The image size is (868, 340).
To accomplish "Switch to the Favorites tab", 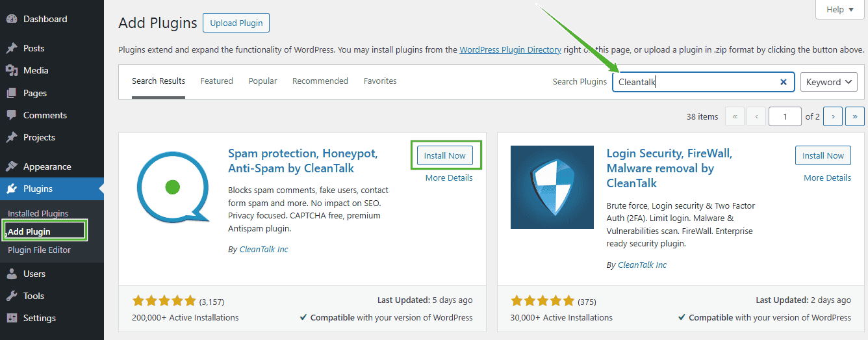I will 380,81.
